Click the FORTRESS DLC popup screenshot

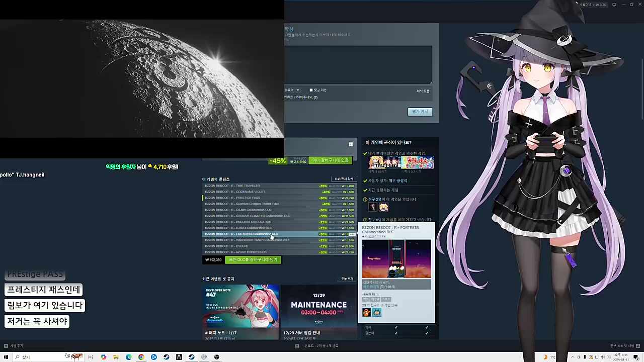[x=396, y=258]
